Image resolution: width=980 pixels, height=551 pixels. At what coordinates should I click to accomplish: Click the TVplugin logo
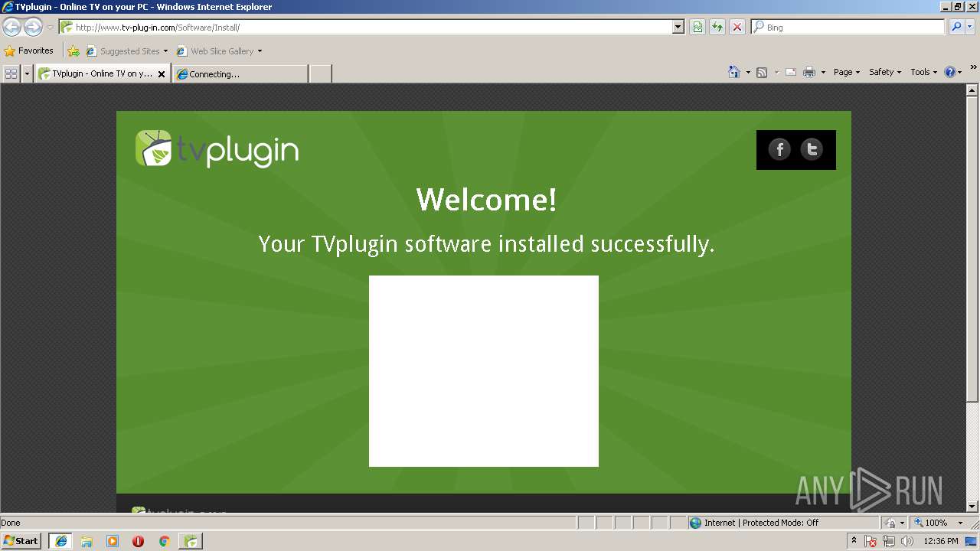(217, 149)
